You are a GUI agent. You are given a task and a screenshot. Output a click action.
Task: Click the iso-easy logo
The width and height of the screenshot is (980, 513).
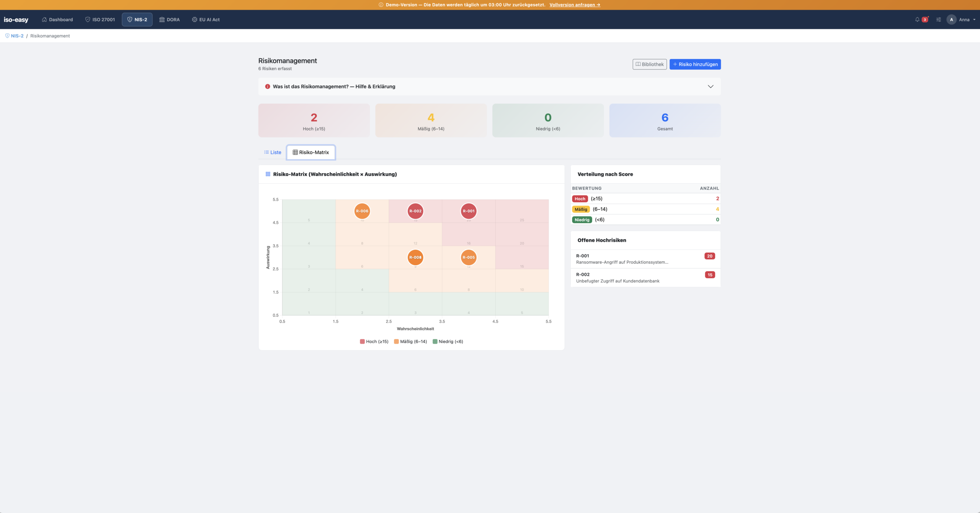point(16,20)
